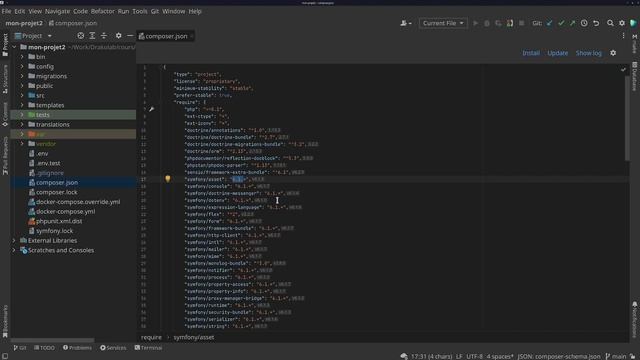This screenshot has width=640, height=360.
Task: Open the user account dropdown in toolbar
Action: click(x=406, y=23)
